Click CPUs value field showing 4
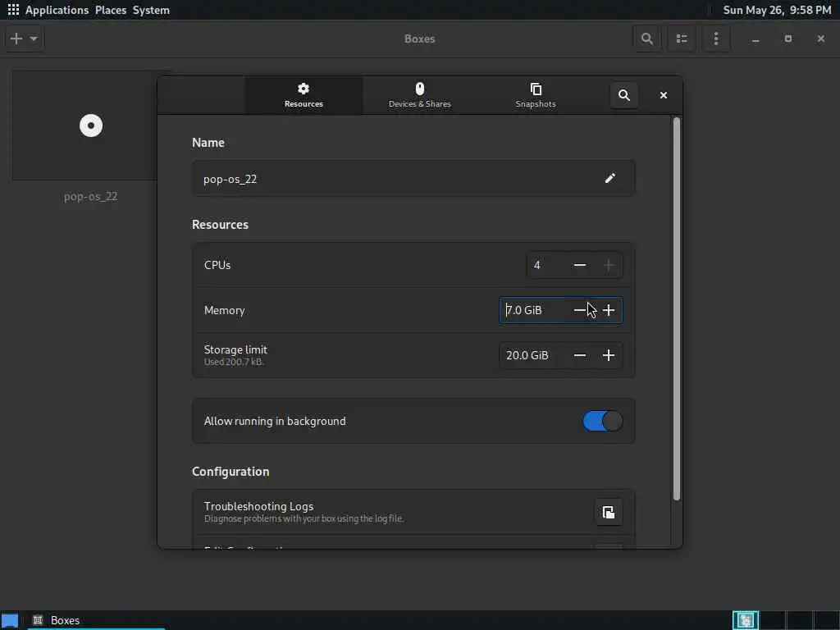The image size is (840, 630). [546, 265]
